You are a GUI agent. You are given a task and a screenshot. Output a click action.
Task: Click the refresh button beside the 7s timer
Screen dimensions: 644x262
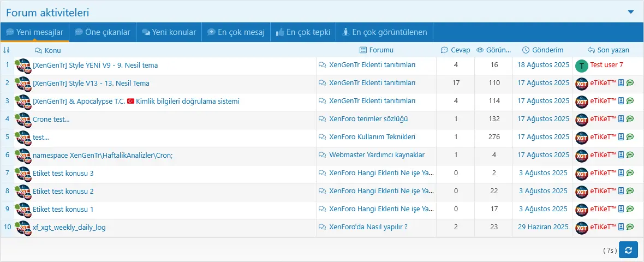628,250
